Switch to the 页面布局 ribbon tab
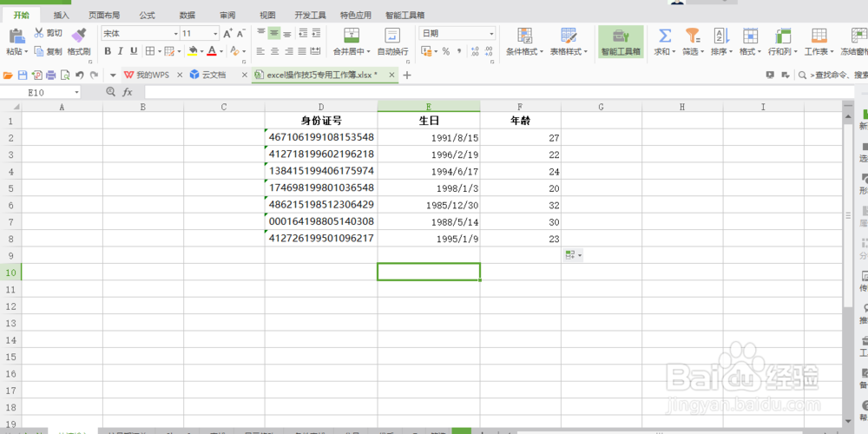The image size is (868, 434). 105,15
